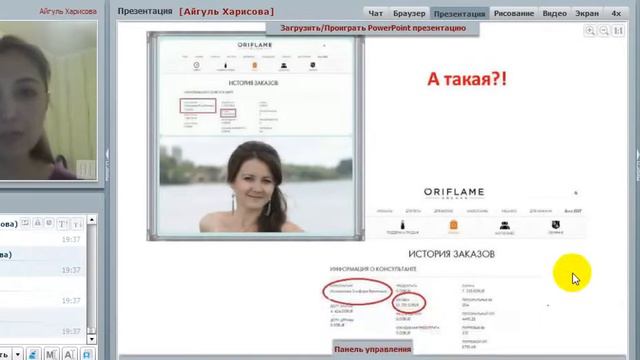Click the bottle icon under large Oriflame logo

click(402, 225)
